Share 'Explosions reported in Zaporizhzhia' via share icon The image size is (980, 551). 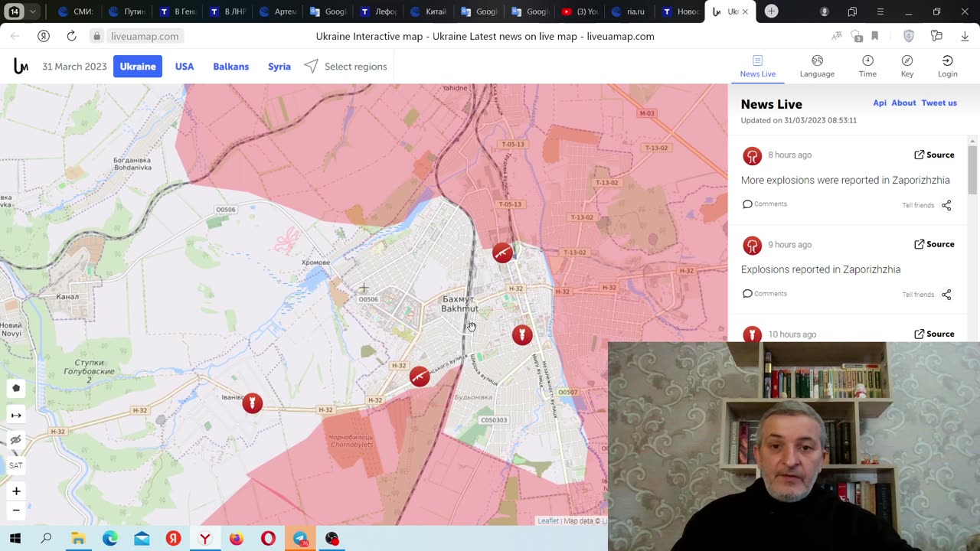pyautogui.click(x=946, y=295)
